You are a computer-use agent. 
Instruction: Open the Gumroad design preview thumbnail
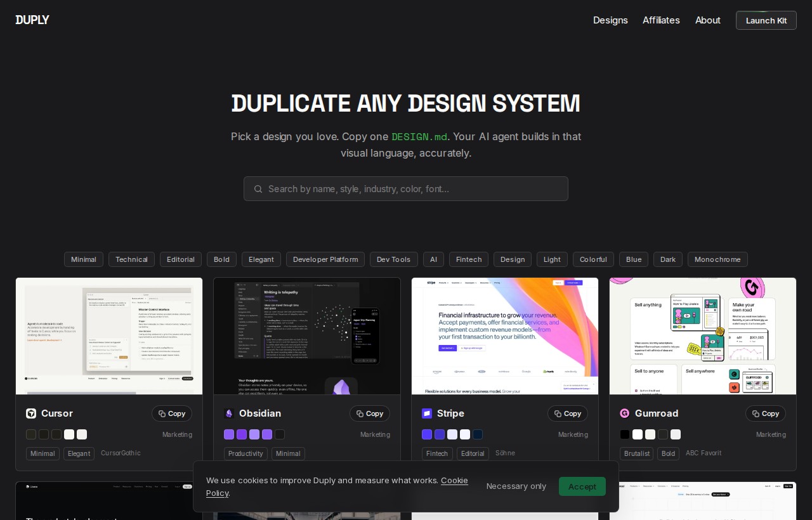tap(703, 336)
